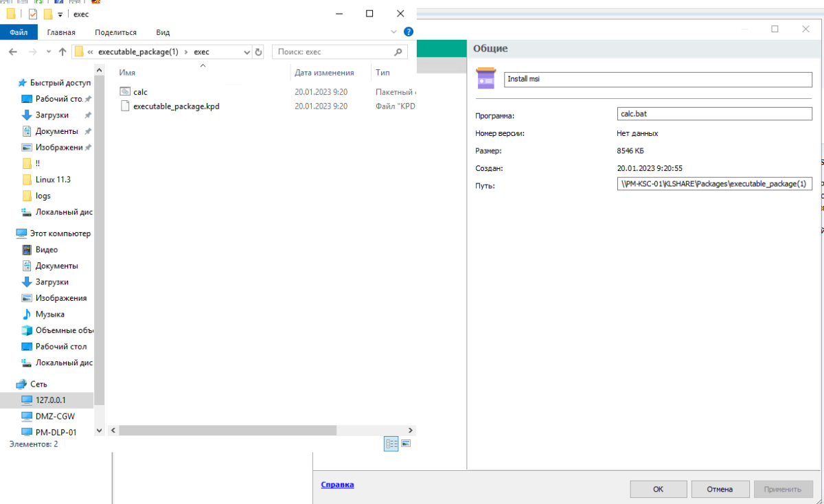Open pinned Документы in quick access

coord(56,131)
